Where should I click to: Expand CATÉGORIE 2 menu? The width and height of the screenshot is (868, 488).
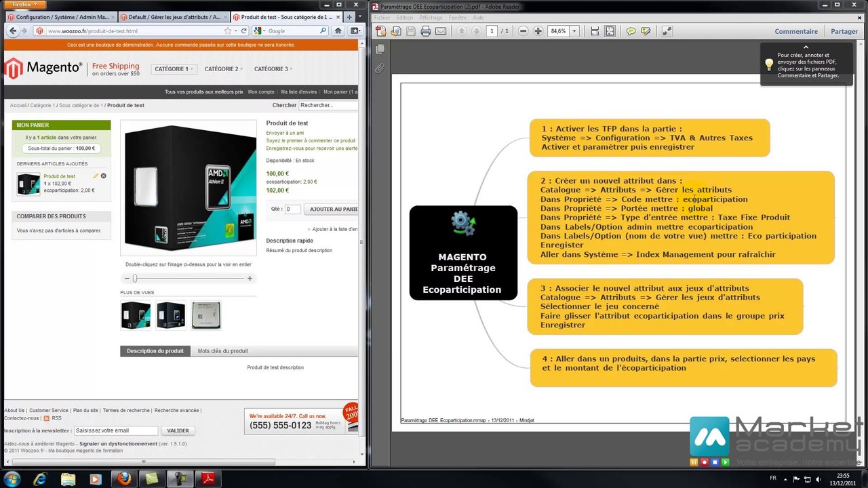[224, 69]
